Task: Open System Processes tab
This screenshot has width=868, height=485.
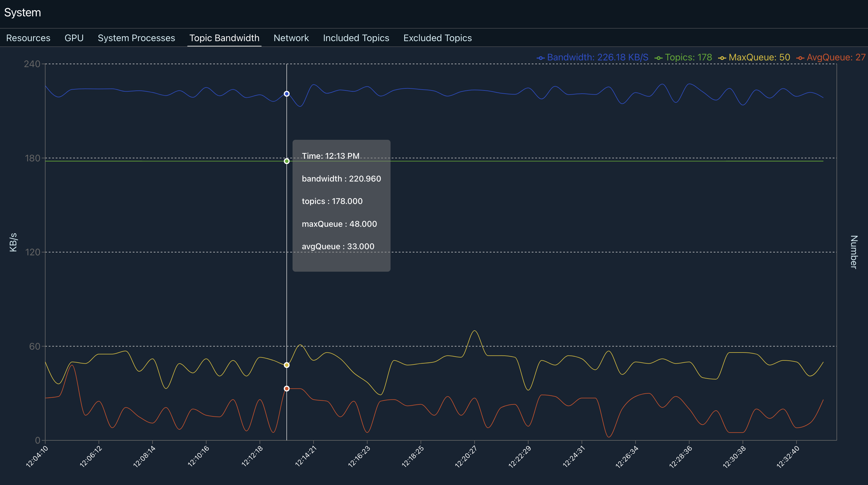Action: [x=136, y=38]
